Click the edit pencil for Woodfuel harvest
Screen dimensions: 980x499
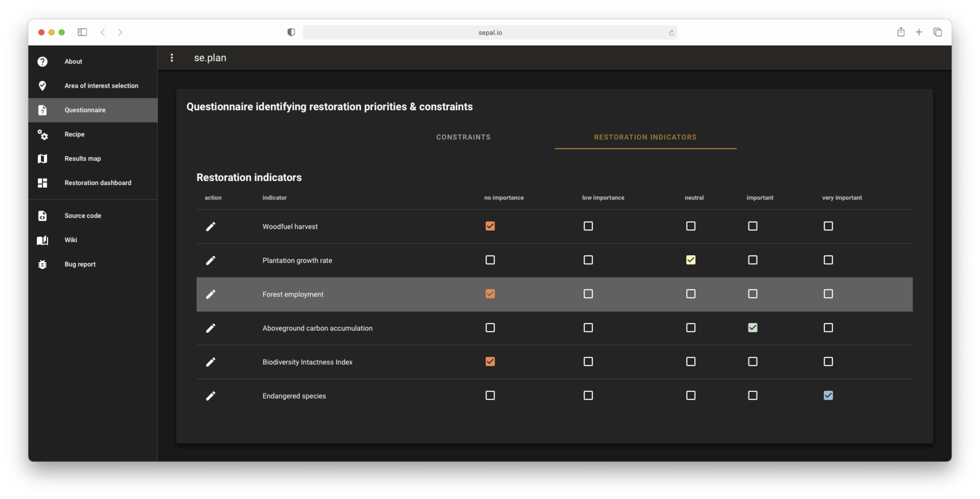(x=211, y=226)
